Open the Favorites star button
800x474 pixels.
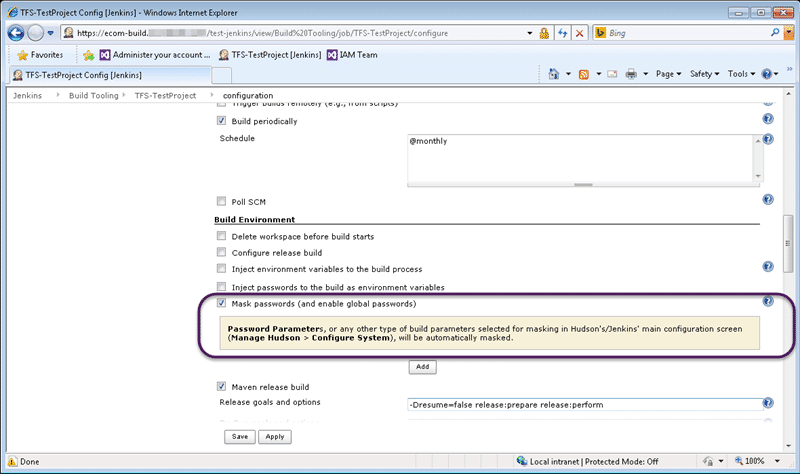tap(40, 55)
